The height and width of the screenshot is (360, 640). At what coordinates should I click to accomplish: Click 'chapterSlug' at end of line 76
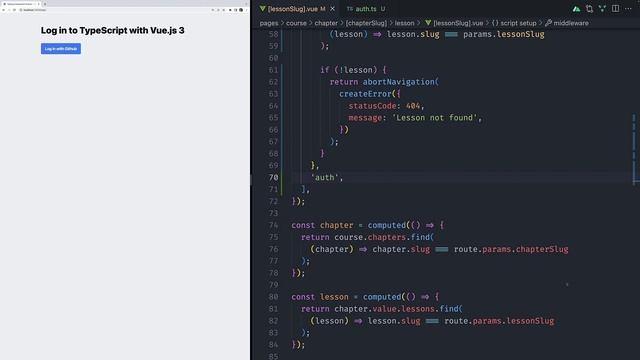click(542, 249)
